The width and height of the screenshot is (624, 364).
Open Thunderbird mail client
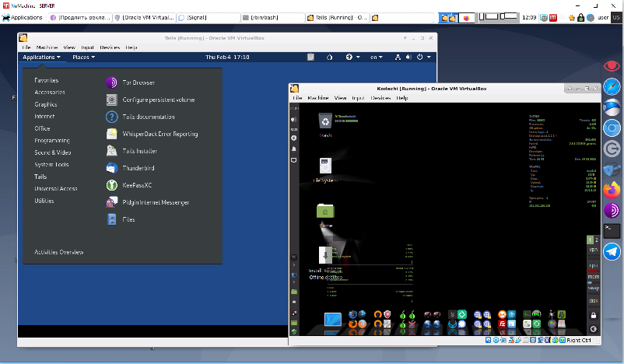point(130,168)
